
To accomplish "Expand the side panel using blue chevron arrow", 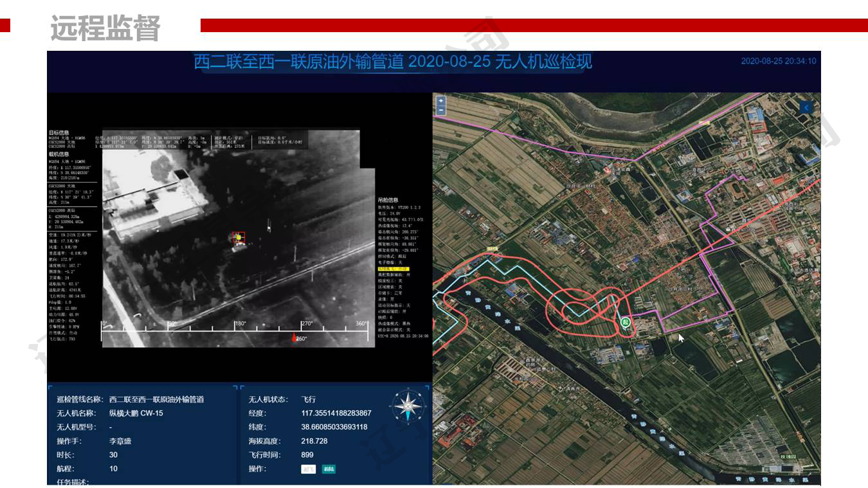I will (806, 108).
